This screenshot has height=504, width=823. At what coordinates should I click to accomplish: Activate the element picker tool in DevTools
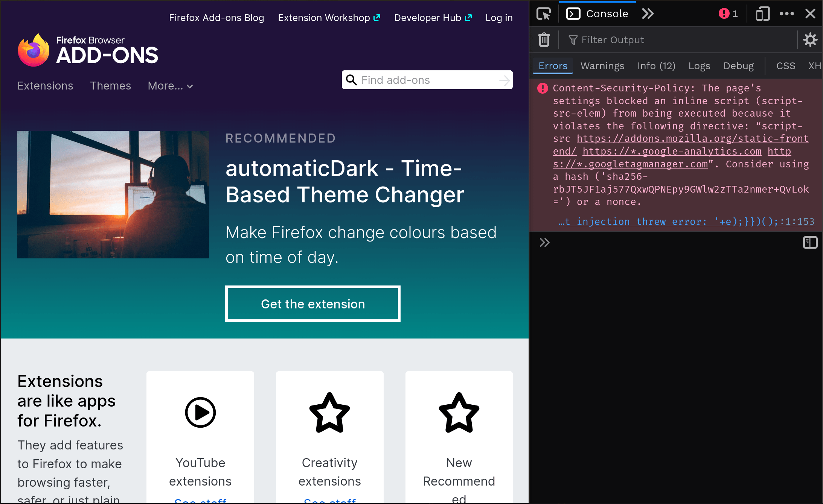(x=543, y=14)
